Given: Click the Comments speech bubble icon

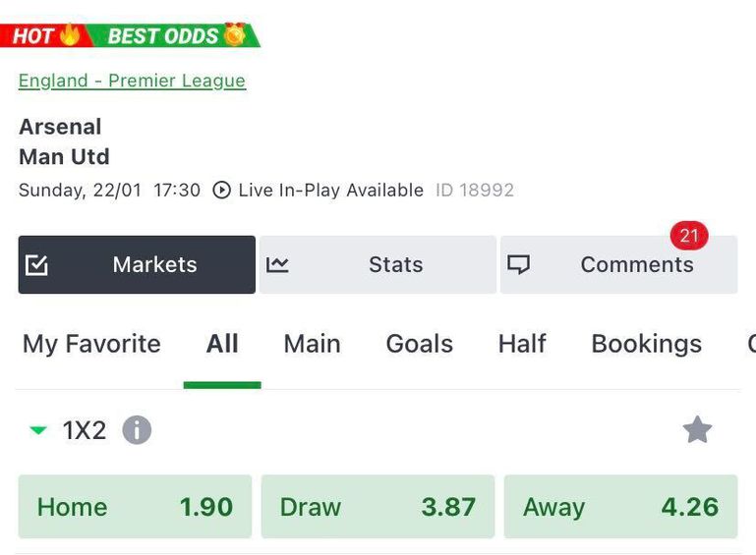Looking at the screenshot, I should tap(518, 265).
